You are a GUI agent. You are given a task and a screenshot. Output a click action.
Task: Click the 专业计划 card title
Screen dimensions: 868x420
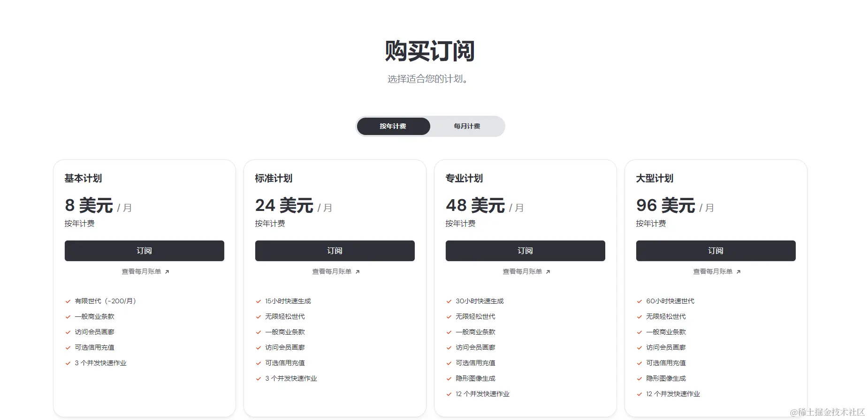tap(464, 178)
